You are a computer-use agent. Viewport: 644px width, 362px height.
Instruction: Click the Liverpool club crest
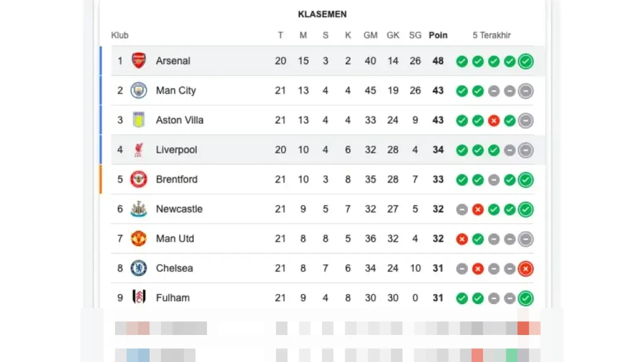(x=138, y=150)
